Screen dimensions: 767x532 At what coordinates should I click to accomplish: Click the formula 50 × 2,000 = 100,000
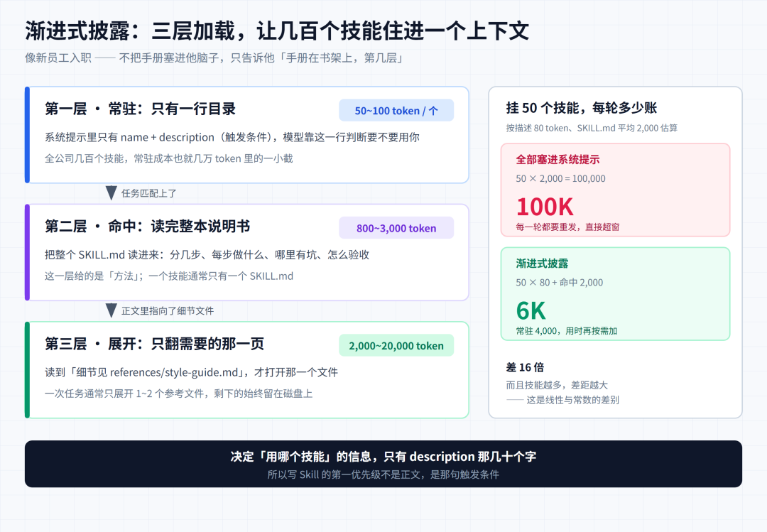pos(560,179)
